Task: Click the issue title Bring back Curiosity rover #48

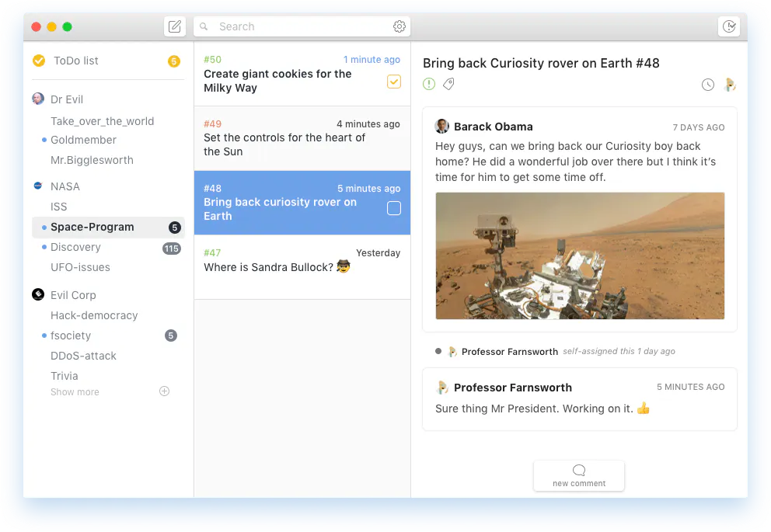Action: pos(541,64)
